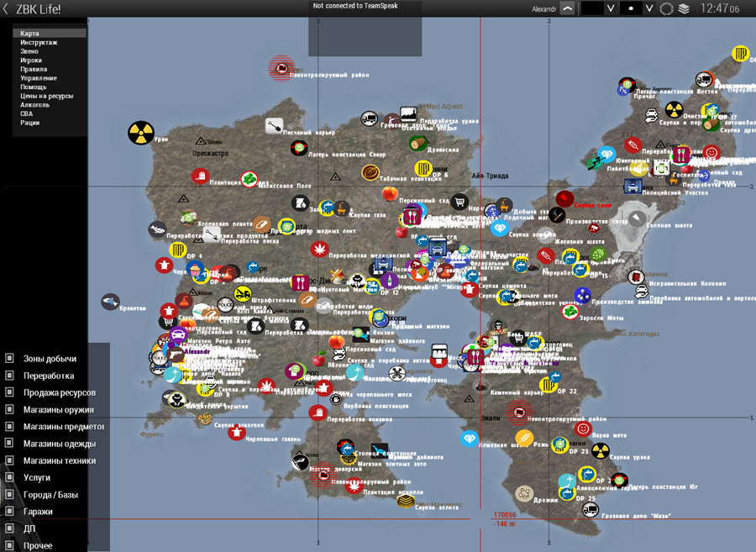This screenshot has width=756, height=552.
Task: Toggle Зоны добычи filter checkbox
Action: pos(9,358)
